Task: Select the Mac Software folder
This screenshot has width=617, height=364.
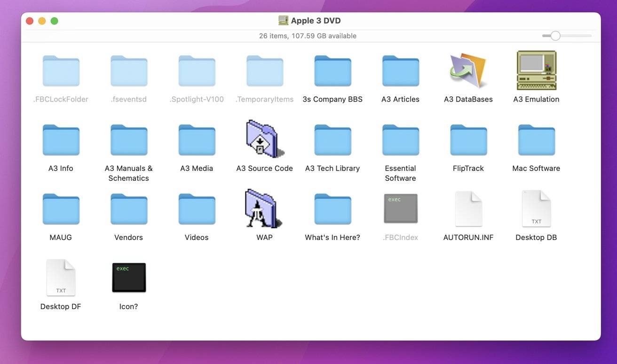Action: click(x=536, y=139)
